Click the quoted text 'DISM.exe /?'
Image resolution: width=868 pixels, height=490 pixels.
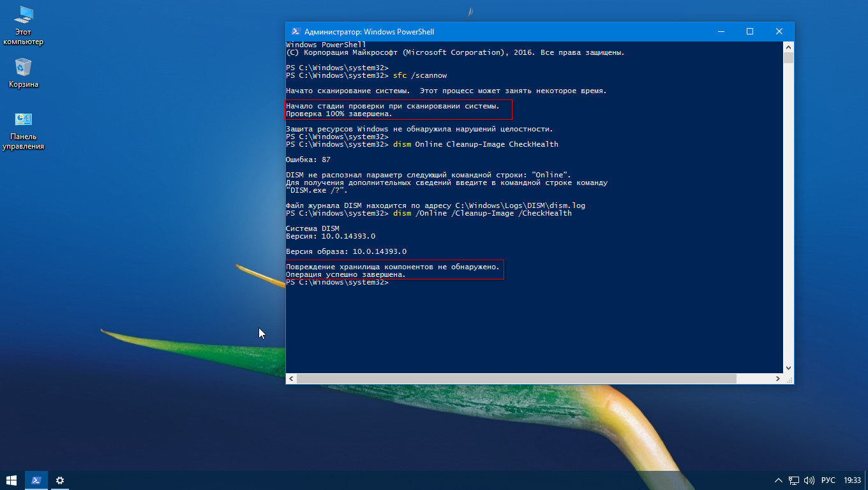click(x=317, y=190)
